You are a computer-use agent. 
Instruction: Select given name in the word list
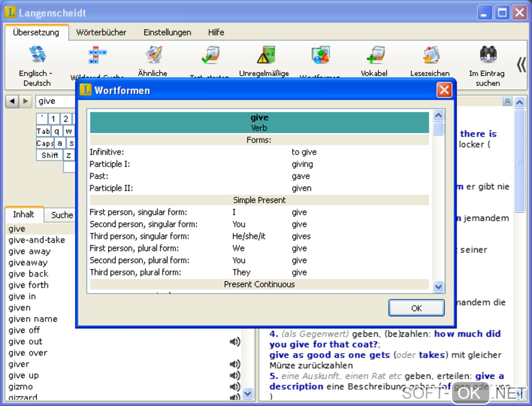pyautogui.click(x=33, y=319)
